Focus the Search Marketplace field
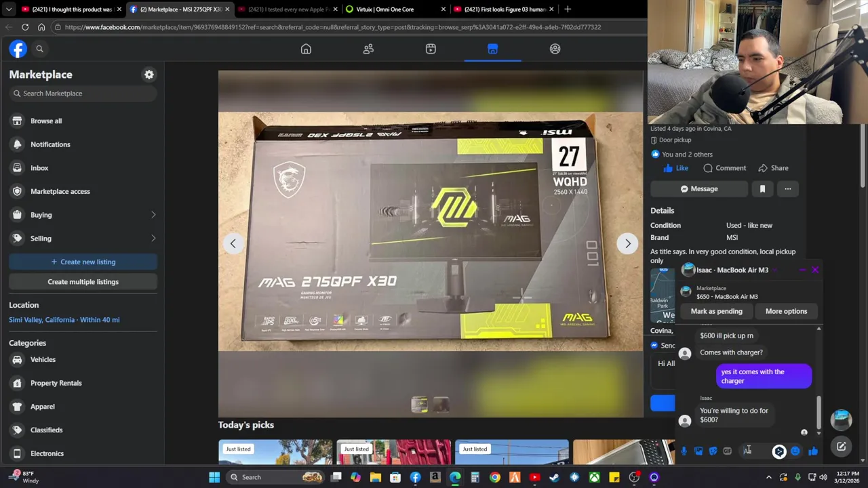 [83, 94]
